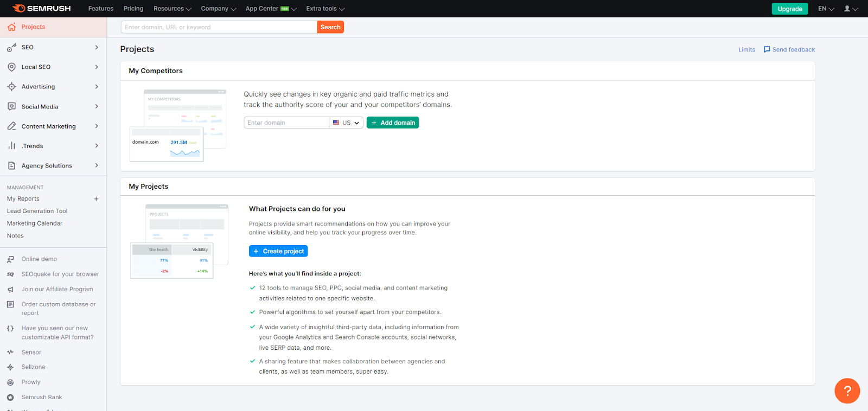Image resolution: width=868 pixels, height=411 pixels.
Task: Click the Sensor pulse icon
Action: [10, 352]
